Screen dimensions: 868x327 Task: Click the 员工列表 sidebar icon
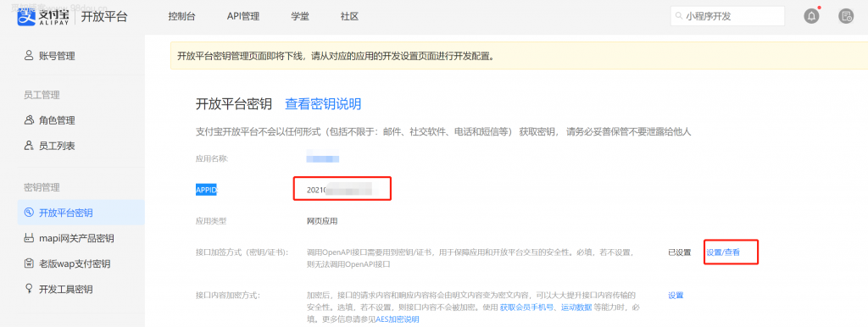pyautogui.click(x=30, y=146)
